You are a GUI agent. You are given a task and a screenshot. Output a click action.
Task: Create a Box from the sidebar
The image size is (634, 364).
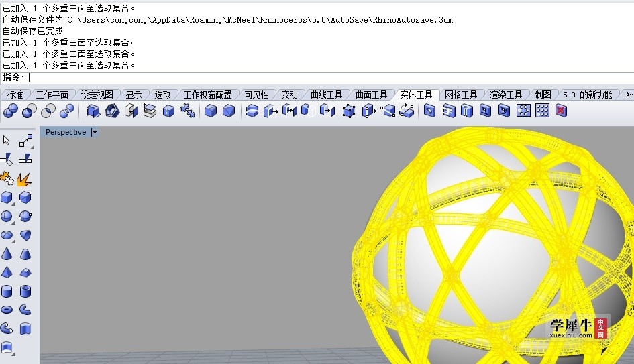(x=7, y=198)
